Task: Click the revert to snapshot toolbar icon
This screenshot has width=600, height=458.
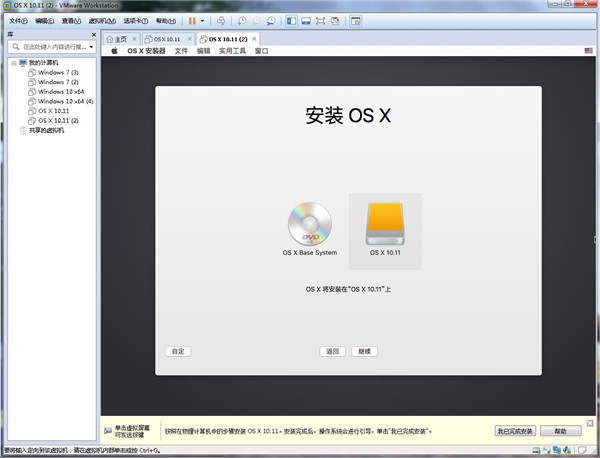Action: 256,21
